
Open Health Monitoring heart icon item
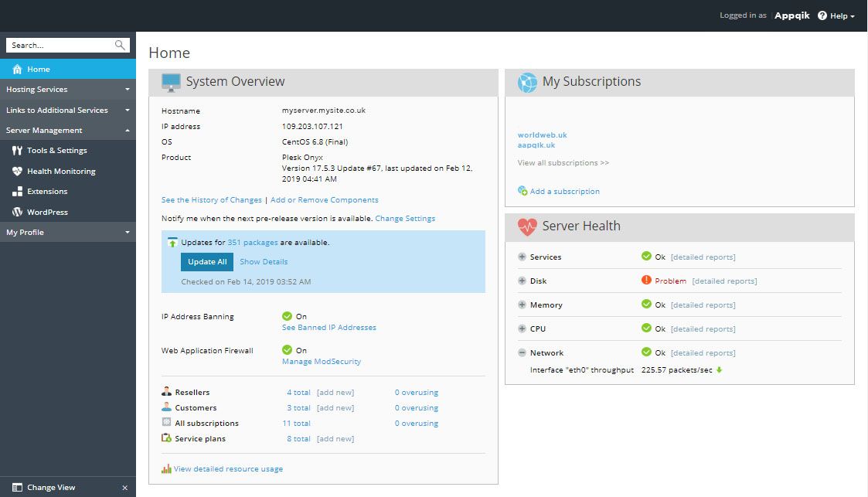[18, 172]
